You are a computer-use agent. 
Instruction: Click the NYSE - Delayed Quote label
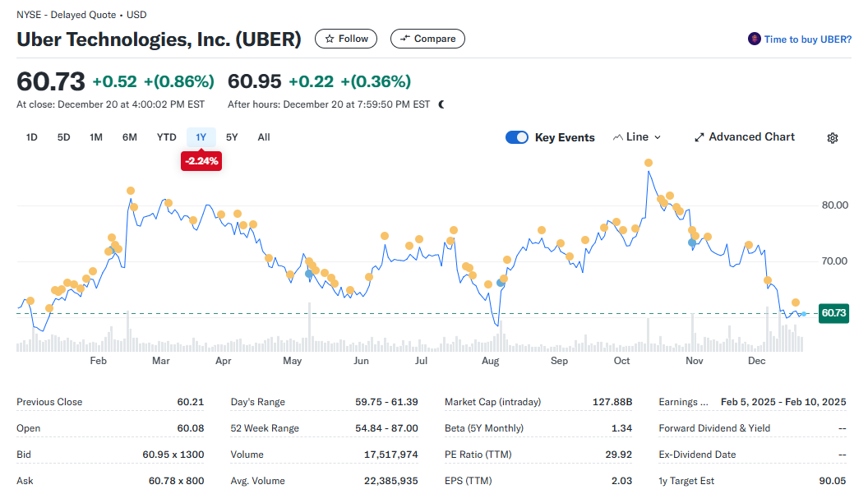tap(67, 15)
